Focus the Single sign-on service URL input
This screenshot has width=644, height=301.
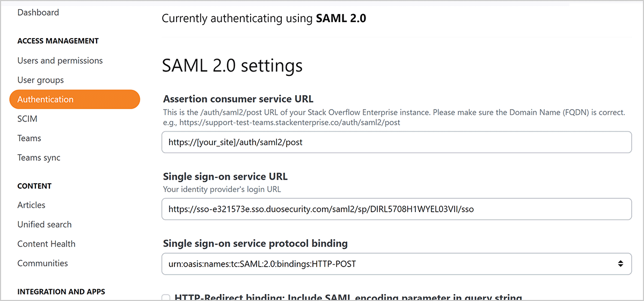point(397,209)
